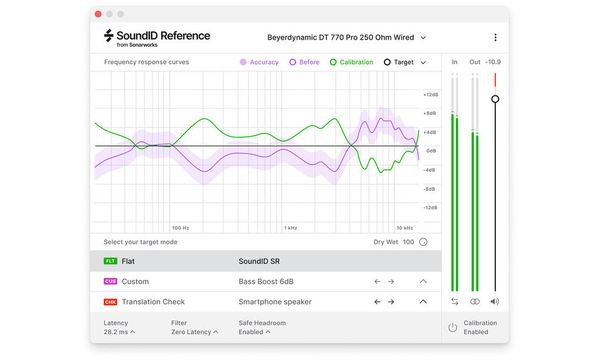Click the Select your target mode label
Image resolution: width=600 pixels, height=360 pixels.
(x=140, y=242)
